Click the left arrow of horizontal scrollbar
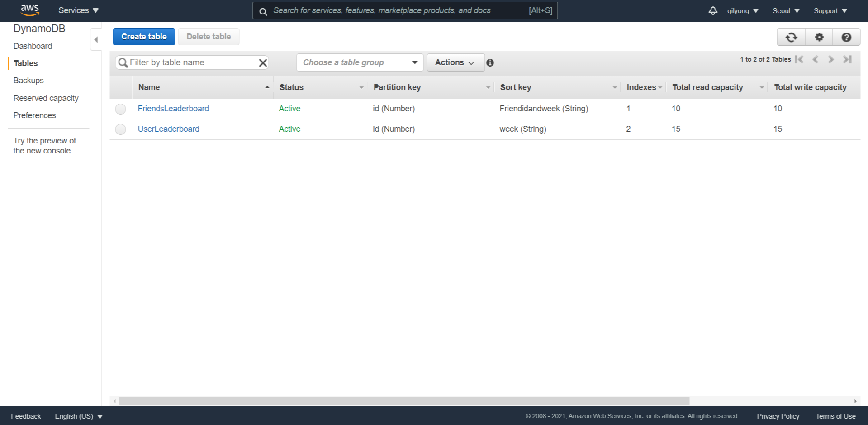This screenshot has width=868, height=425. 114,401
